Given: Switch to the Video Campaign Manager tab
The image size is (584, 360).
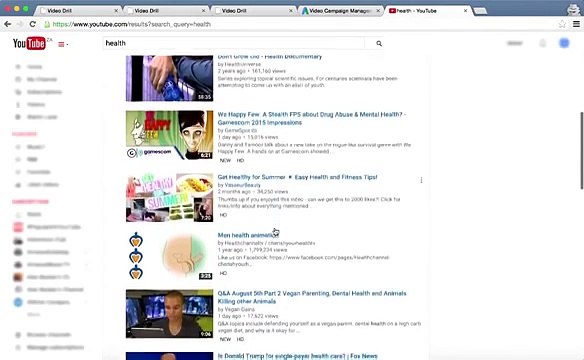Looking at the screenshot, I should click(340, 11).
